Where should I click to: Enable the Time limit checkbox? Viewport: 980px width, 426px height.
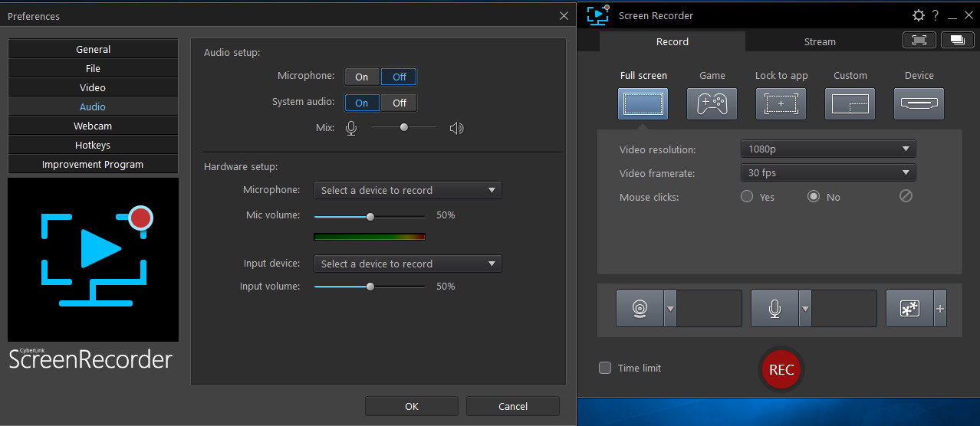point(605,368)
